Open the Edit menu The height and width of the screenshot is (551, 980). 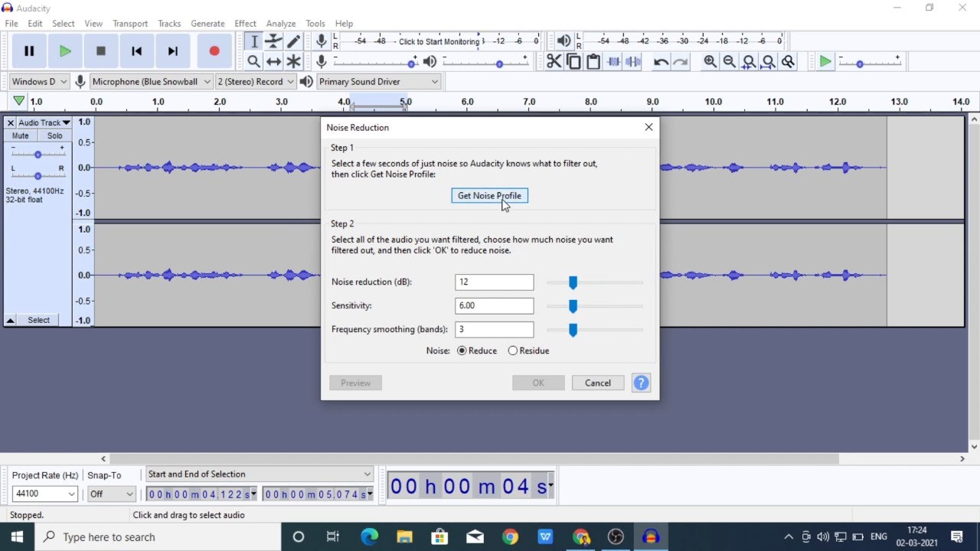point(35,24)
